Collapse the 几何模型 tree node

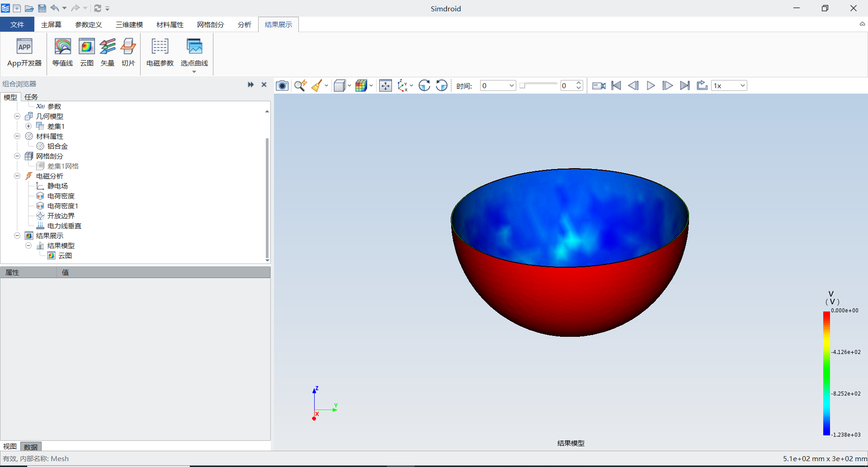(17, 116)
